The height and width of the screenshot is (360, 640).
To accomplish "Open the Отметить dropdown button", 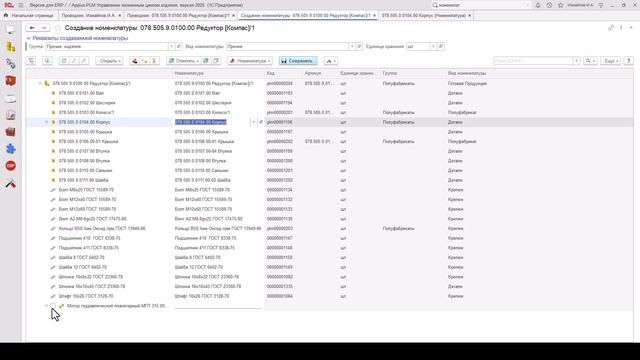I will point(184,61).
